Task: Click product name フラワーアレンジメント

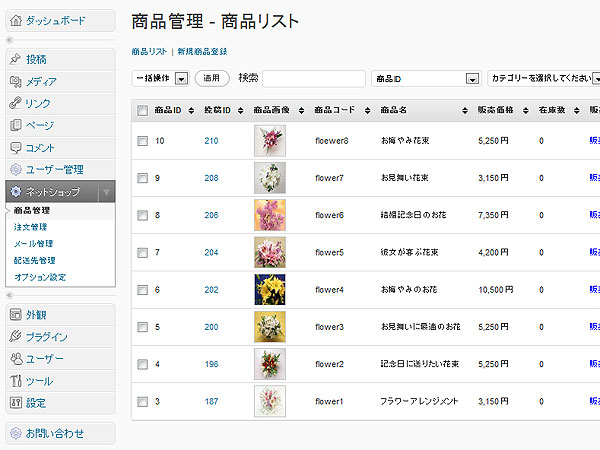Action: coord(419,401)
